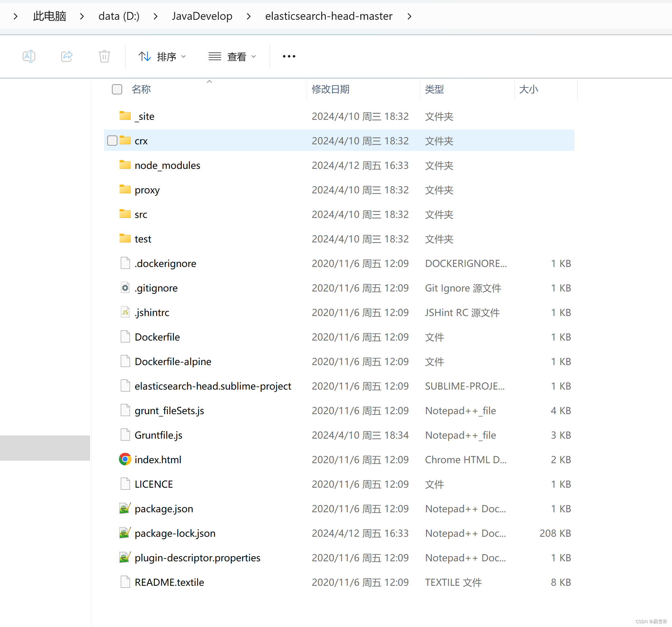Click the folder icon of node_modules
This screenshot has width=672, height=627.
[x=125, y=164]
